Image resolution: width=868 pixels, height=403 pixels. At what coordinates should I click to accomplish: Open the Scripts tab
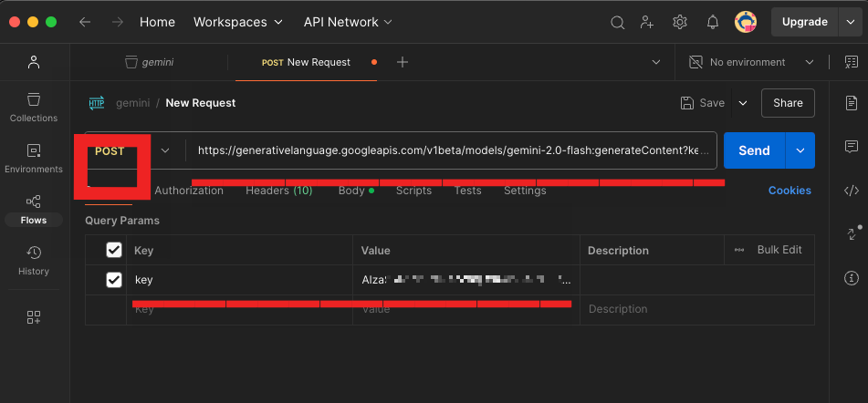413,191
